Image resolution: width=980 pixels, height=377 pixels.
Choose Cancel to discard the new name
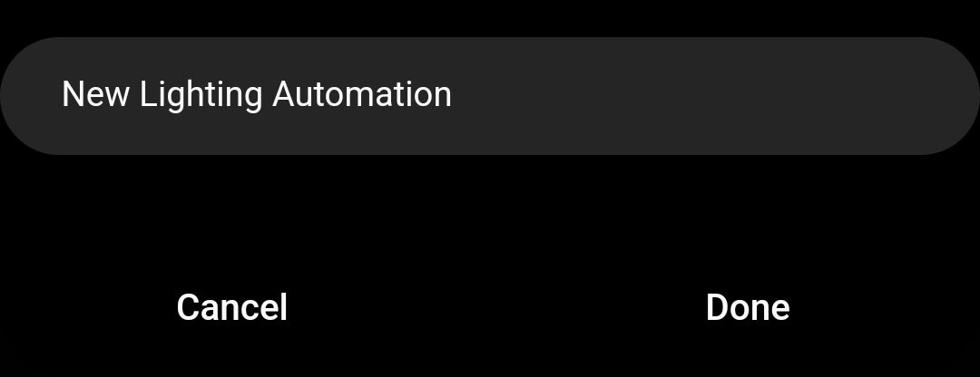point(232,308)
